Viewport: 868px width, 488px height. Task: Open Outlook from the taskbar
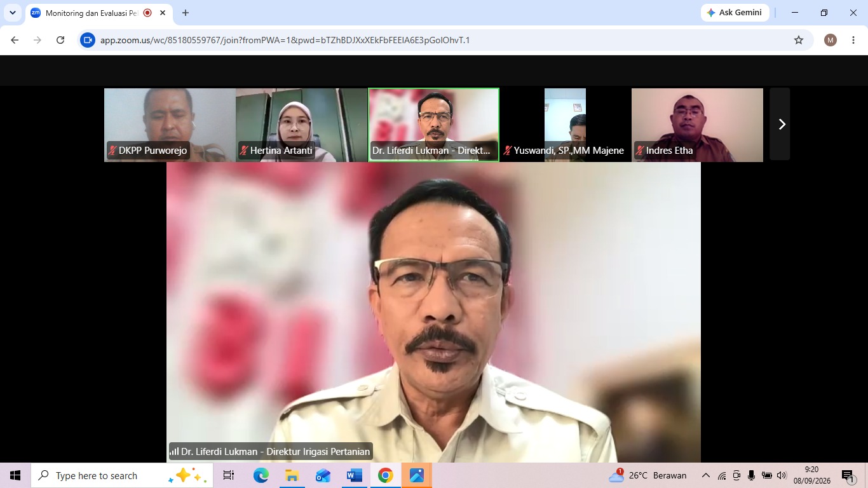point(323,475)
